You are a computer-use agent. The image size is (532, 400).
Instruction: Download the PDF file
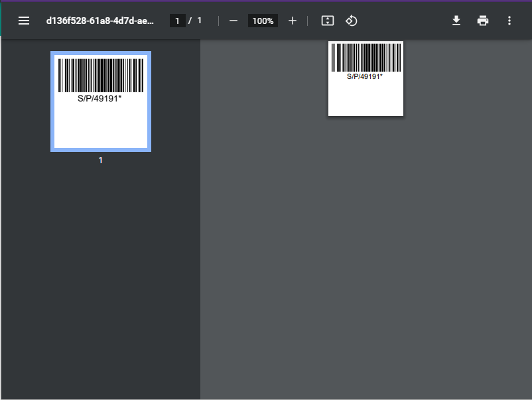click(456, 21)
